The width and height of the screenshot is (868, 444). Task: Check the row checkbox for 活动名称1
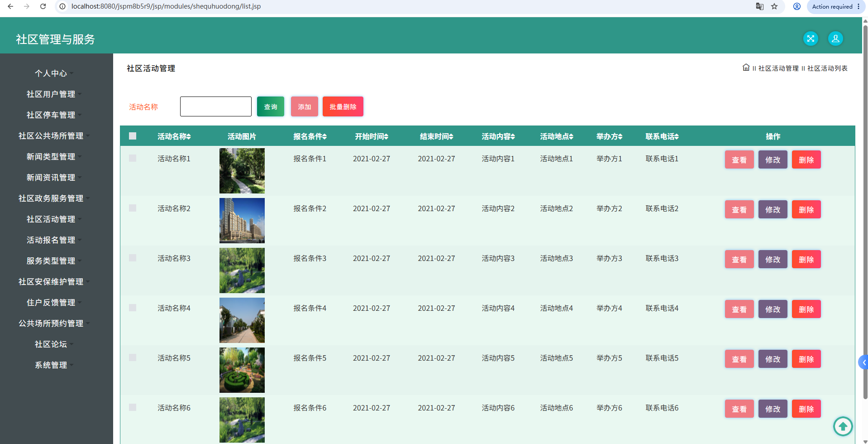(133, 158)
